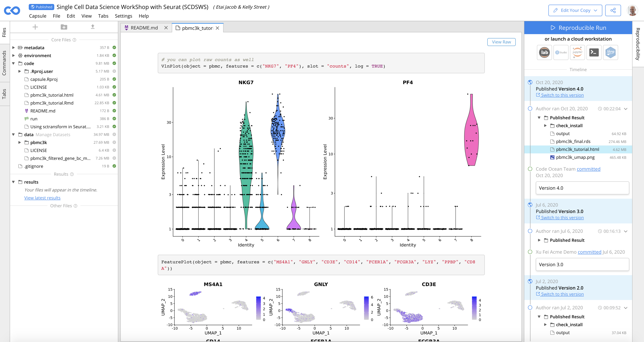The width and height of the screenshot is (644, 342).
Task: Click the new folder icon
Action: point(64,27)
